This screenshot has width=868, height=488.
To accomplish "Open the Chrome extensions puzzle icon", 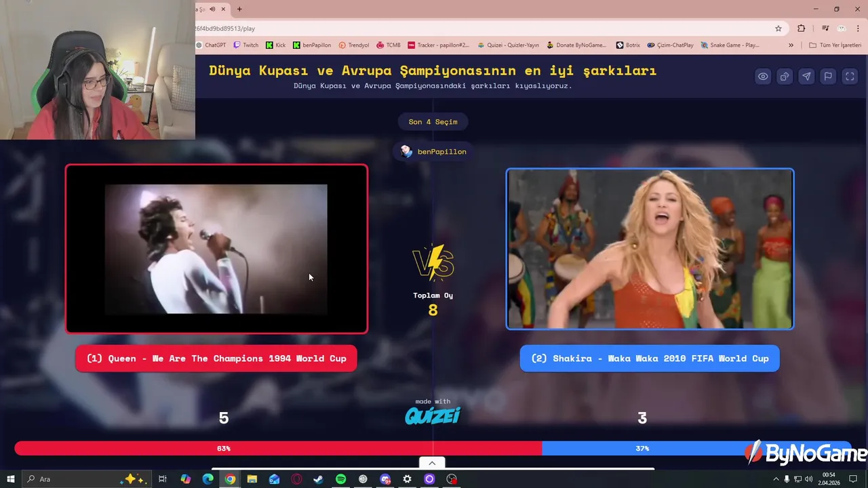I will tap(802, 28).
